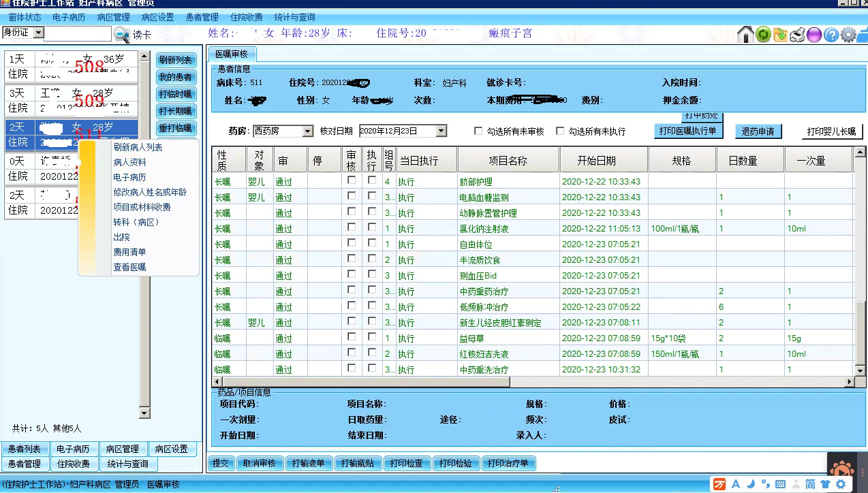868x493 pixels.
Task: Open the 核对日期 date picker dropdown
Action: 441,131
